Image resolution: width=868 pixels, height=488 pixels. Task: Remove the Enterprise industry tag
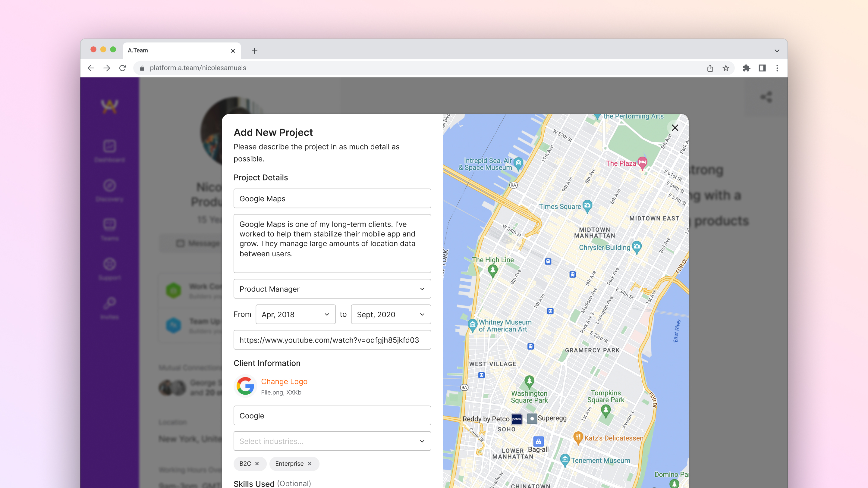(310, 464)
